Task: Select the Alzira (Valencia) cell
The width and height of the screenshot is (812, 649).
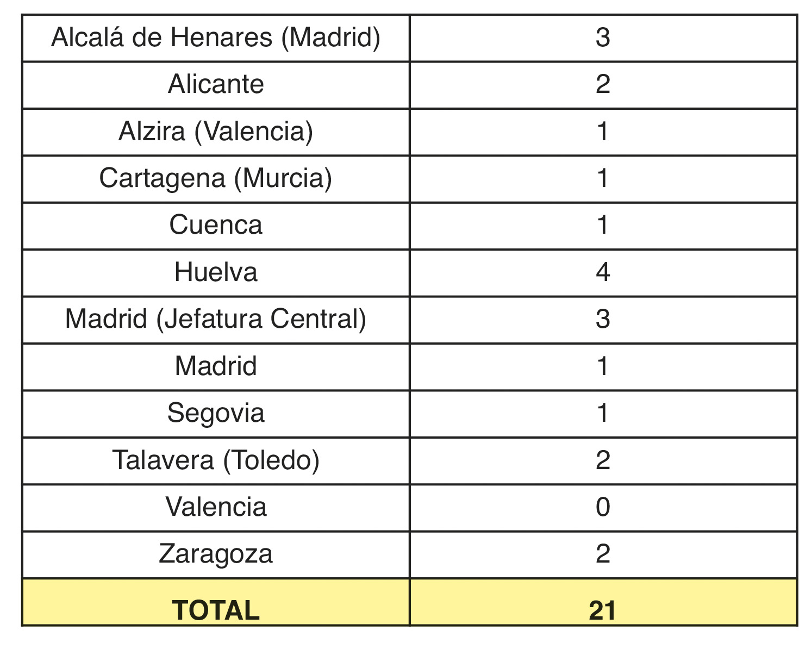Action: [216, 132]
